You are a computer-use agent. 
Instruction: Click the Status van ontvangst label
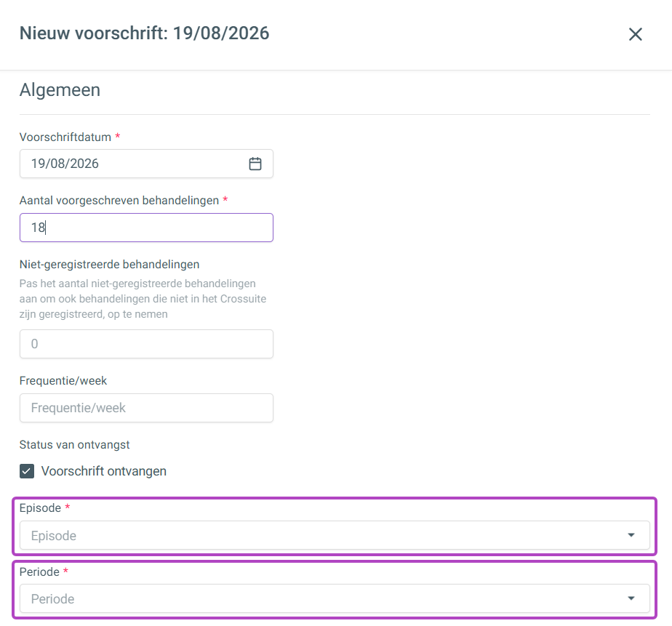point(75,445)
